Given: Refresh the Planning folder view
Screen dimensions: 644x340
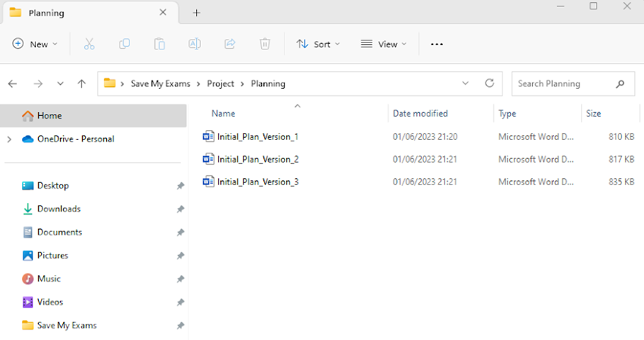Looking at the screenshot, I should coord(489,83).
